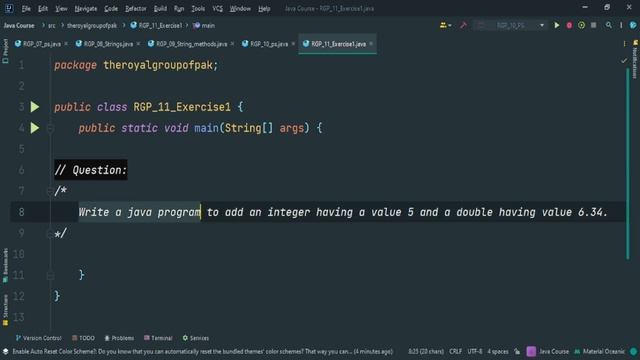Open Search Everywhere magnifier icon
640x360 pixels.
pyautogui.click(x=609, y=25)
